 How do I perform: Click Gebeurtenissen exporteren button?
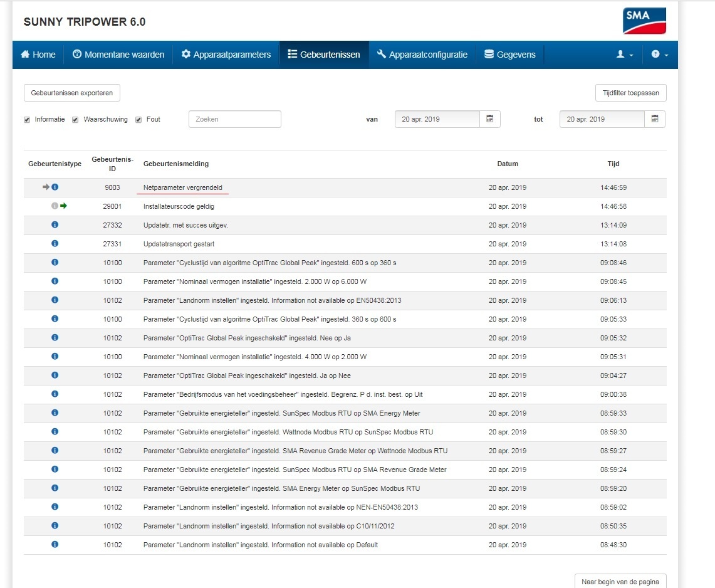click(x=72, y=93)
